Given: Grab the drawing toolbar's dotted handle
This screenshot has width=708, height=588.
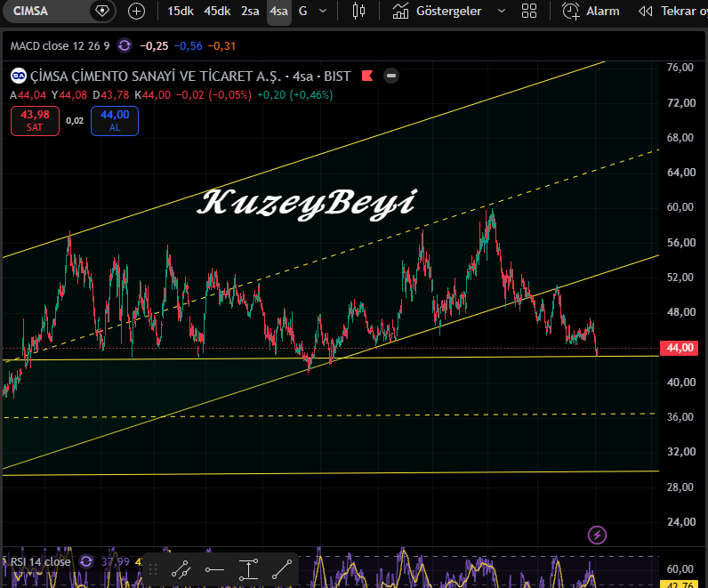Looking at the screenshot, I should coord(153,569).
